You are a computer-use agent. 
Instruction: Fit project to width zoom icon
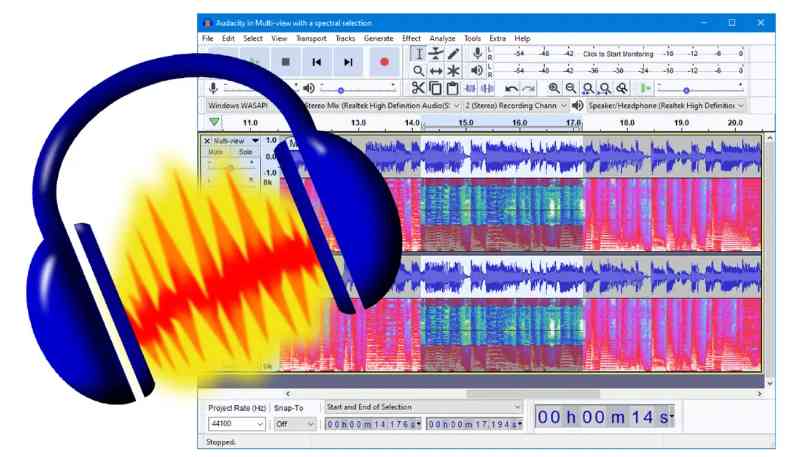click(x=605, y=89)
